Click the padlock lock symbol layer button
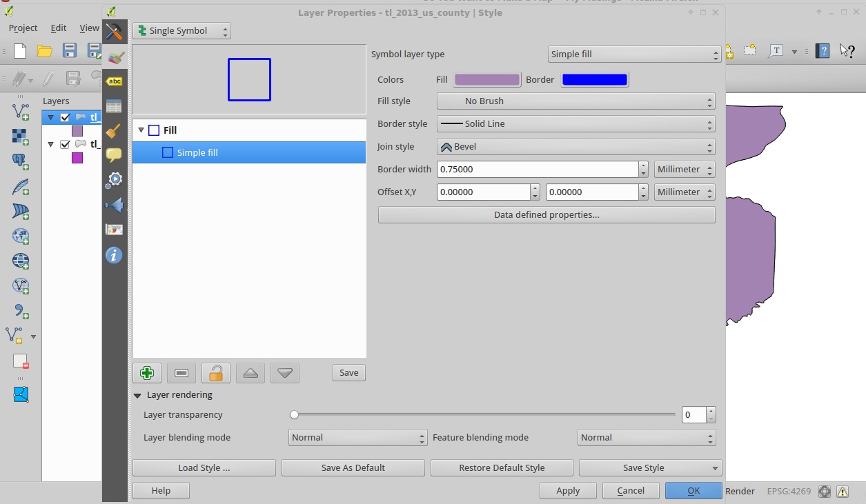The height and width of the screenshot is (504, 866). 215,373
